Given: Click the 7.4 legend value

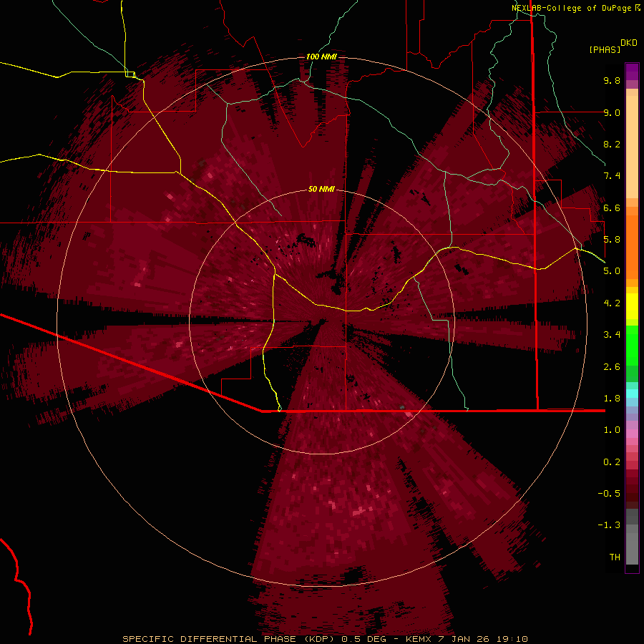Looking at the screenshot, I should coord(612,176).
